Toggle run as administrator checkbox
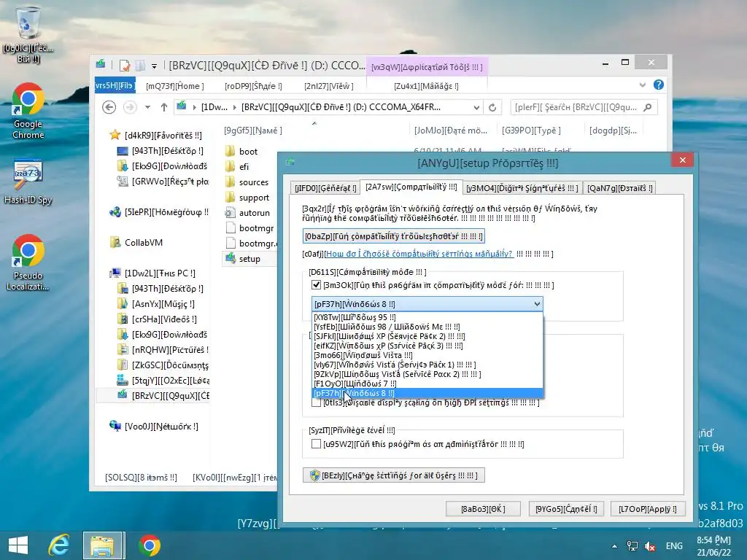 point(316,444)
